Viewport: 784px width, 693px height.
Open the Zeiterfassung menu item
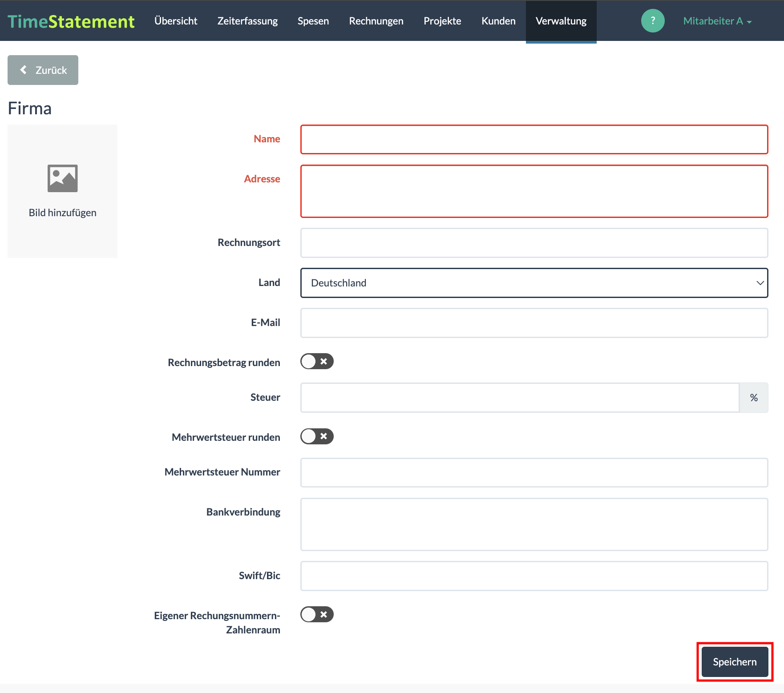247,21
